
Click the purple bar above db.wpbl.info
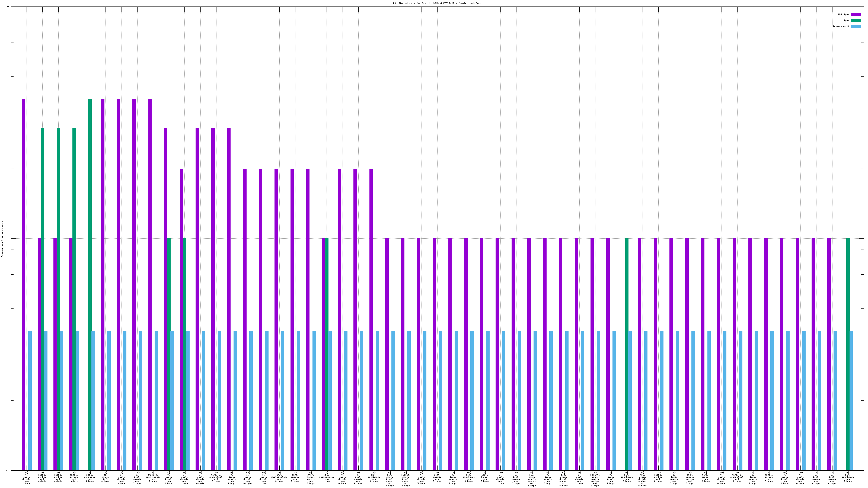(x=103, y=269)
